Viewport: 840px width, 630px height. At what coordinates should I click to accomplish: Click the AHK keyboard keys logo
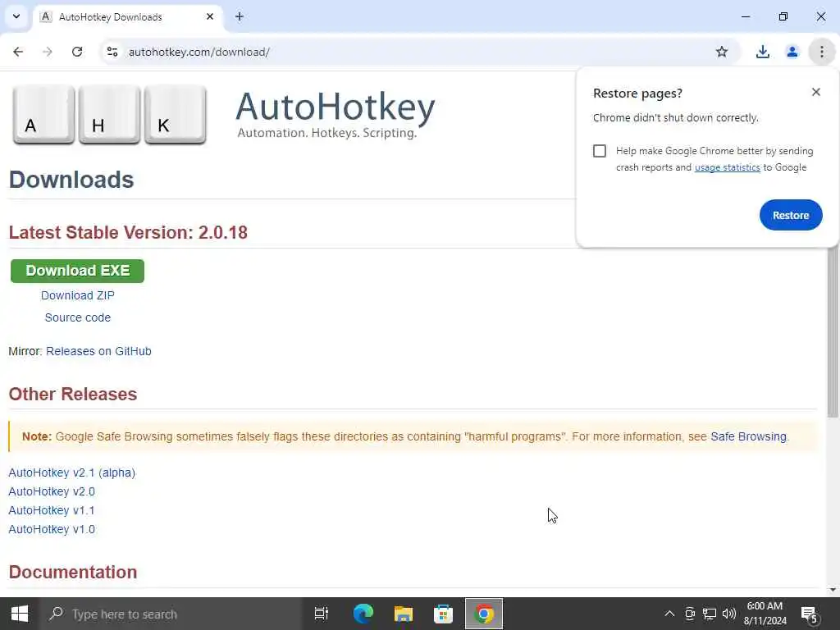109,115
